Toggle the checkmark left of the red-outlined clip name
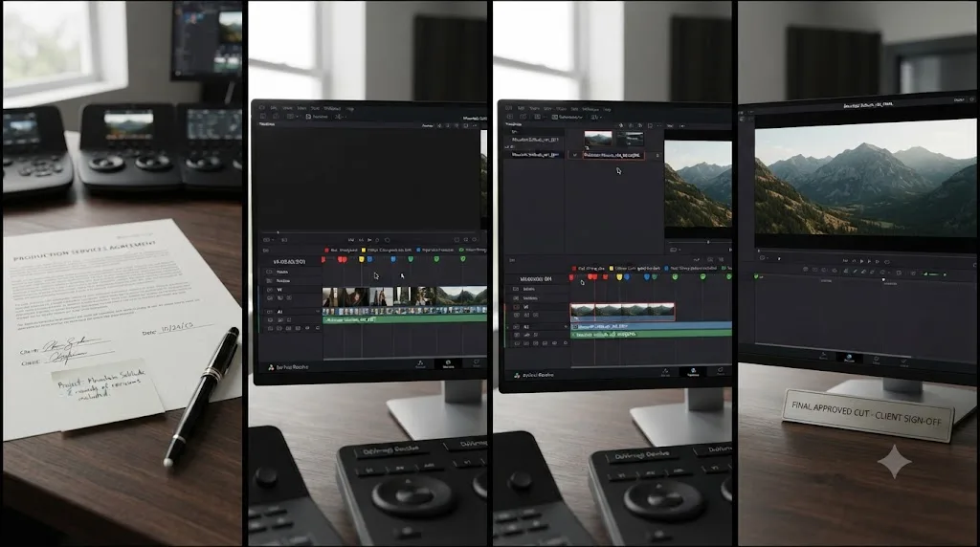 (x=575, y=155)
